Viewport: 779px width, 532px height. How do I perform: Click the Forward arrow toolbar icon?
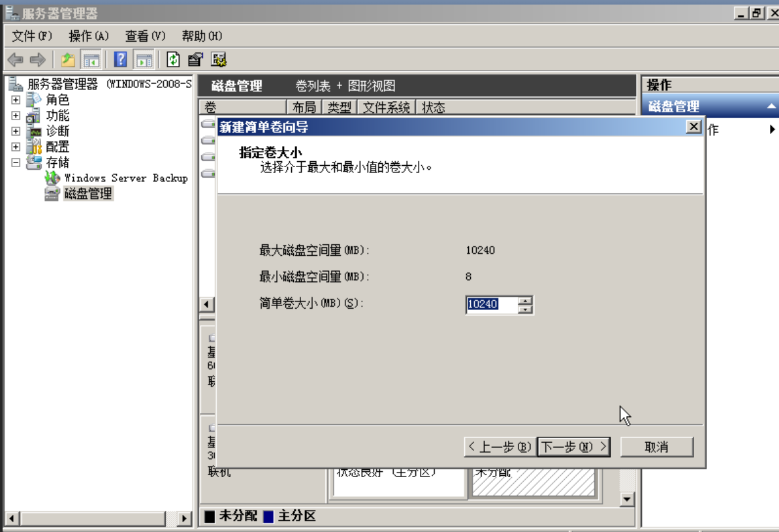[38, 60]
